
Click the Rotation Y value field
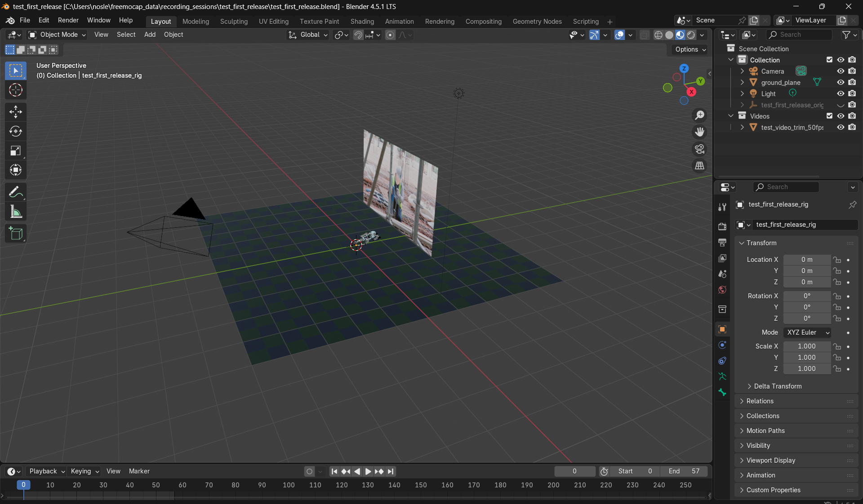tap(807, 307)
